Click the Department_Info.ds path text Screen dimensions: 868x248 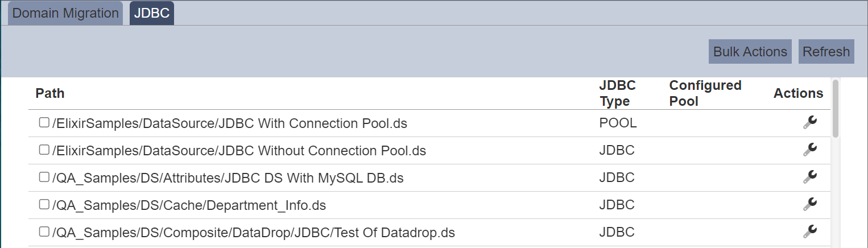(189, 205)
